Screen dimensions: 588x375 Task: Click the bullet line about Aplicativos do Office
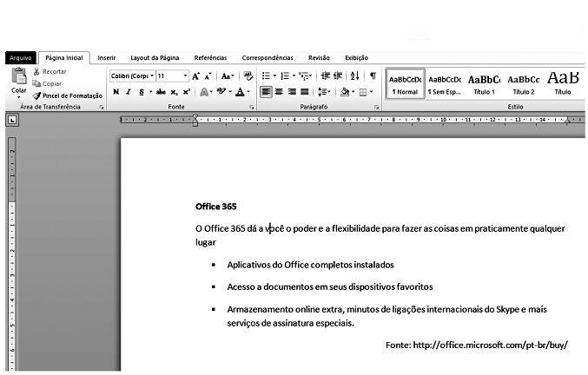(310, 265)
